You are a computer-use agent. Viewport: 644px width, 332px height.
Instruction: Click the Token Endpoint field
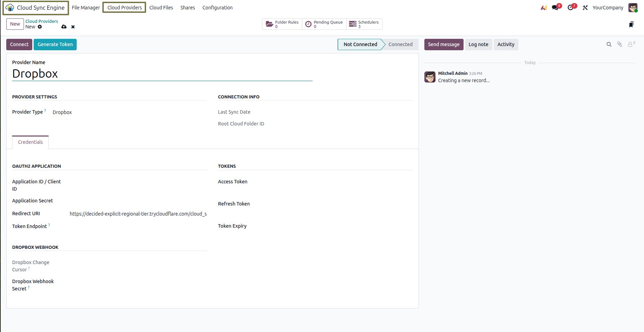pos(138,226)
